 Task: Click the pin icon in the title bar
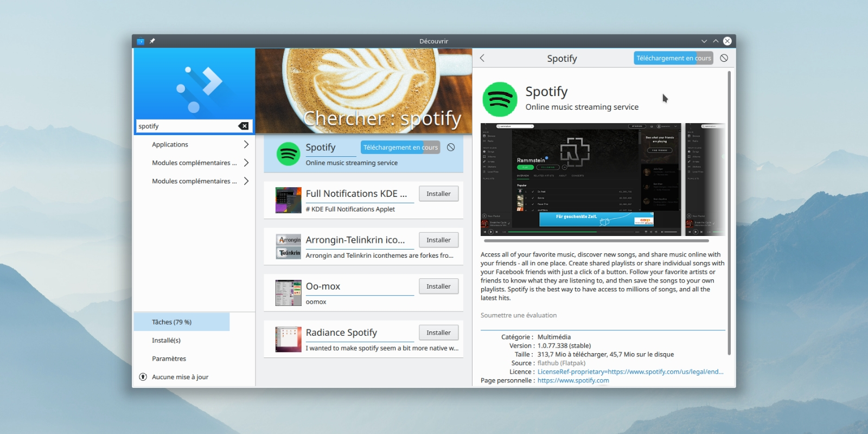(x=152, y=41)
